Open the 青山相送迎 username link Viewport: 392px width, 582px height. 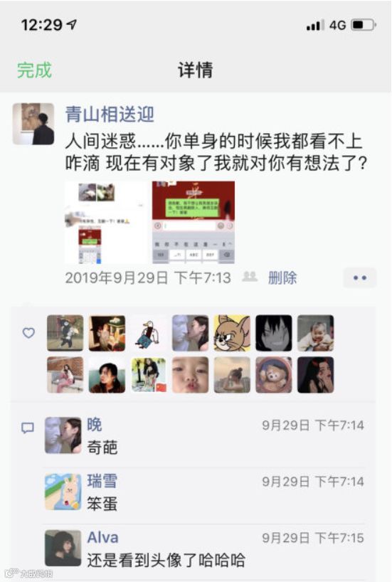(110, 114)
